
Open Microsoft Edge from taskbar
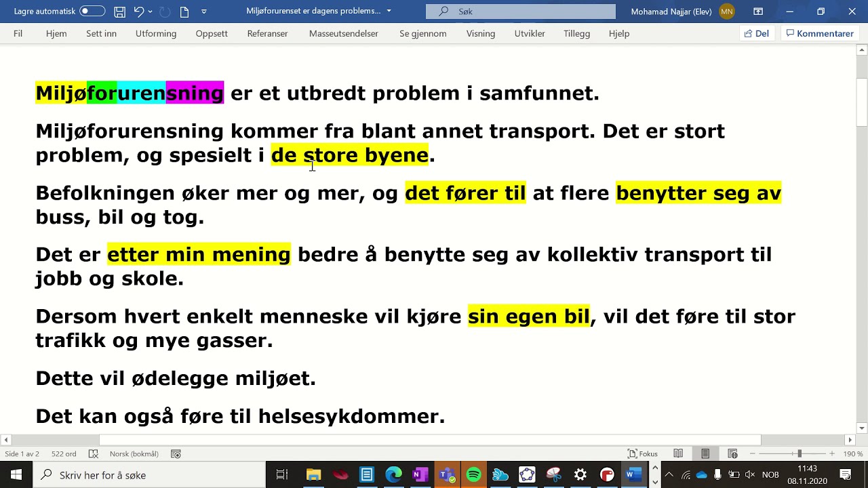[x=393, y=475]
